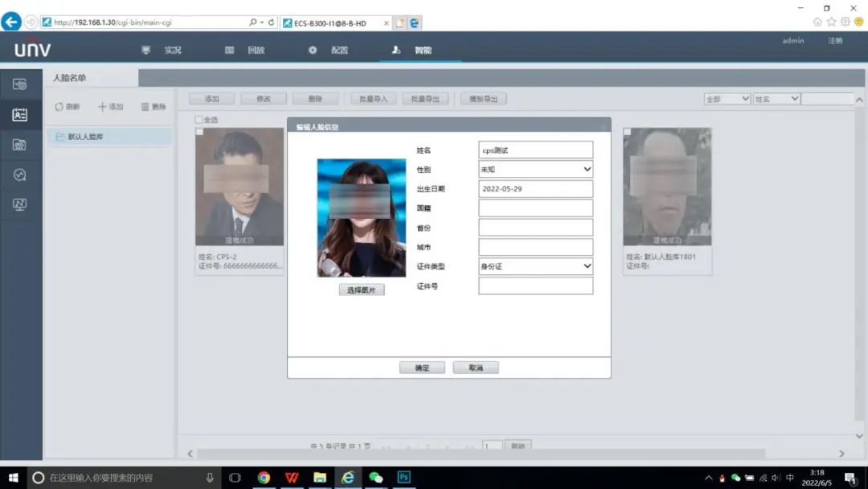Switch to the 回放 playback tab
868x489 pixels.
[246, 50]
